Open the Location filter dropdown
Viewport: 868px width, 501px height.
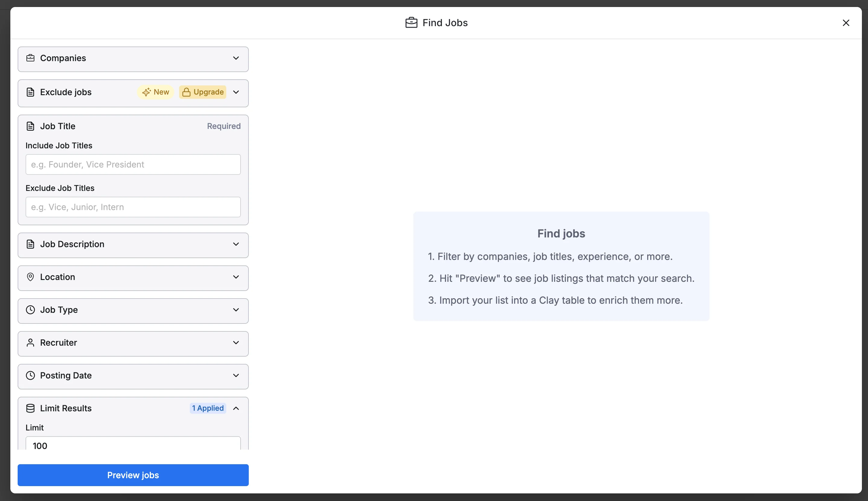pos(236,277)
